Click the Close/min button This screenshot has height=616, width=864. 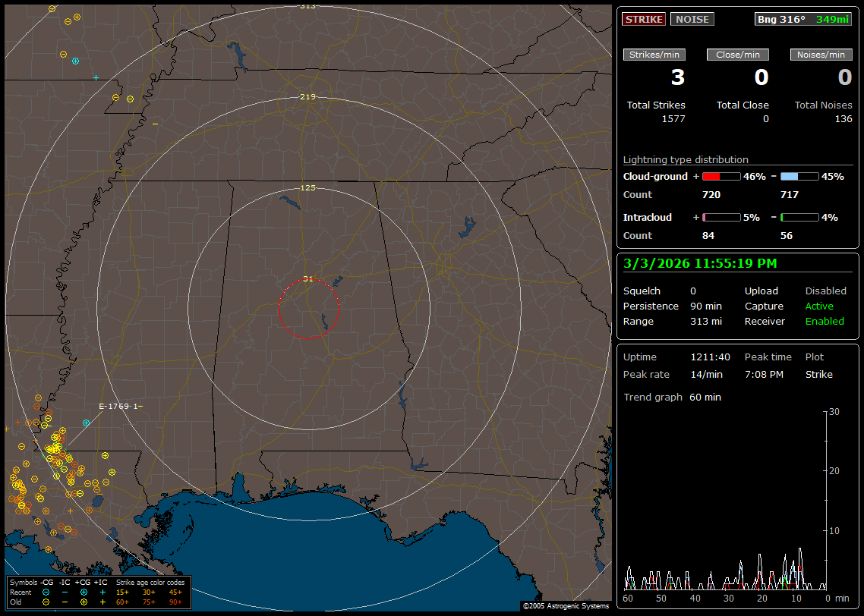click(738, 55)
